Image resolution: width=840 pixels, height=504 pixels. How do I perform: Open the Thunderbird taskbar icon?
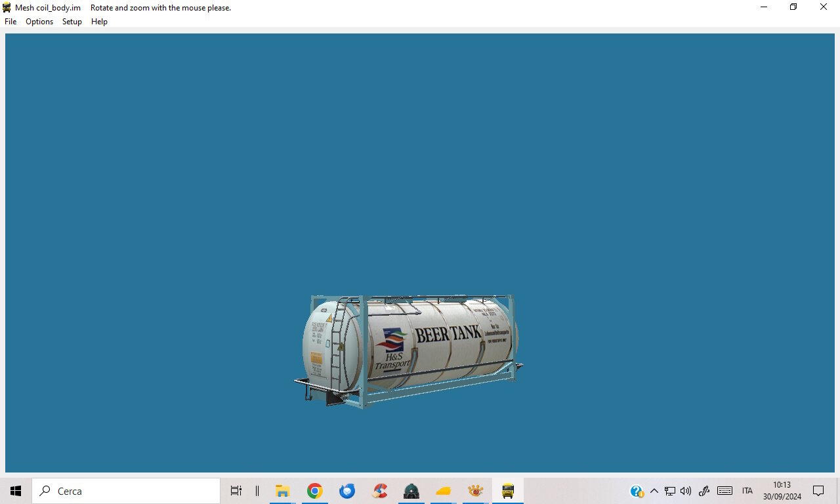point(347,491)
